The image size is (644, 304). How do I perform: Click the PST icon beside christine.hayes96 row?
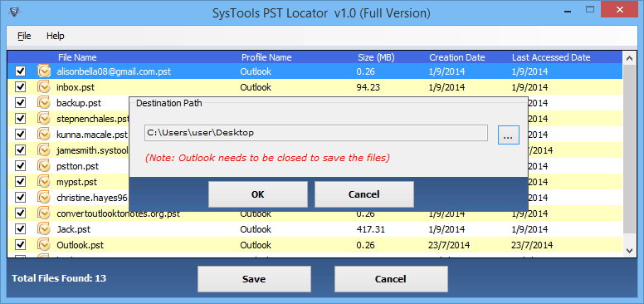click(43, 198)
